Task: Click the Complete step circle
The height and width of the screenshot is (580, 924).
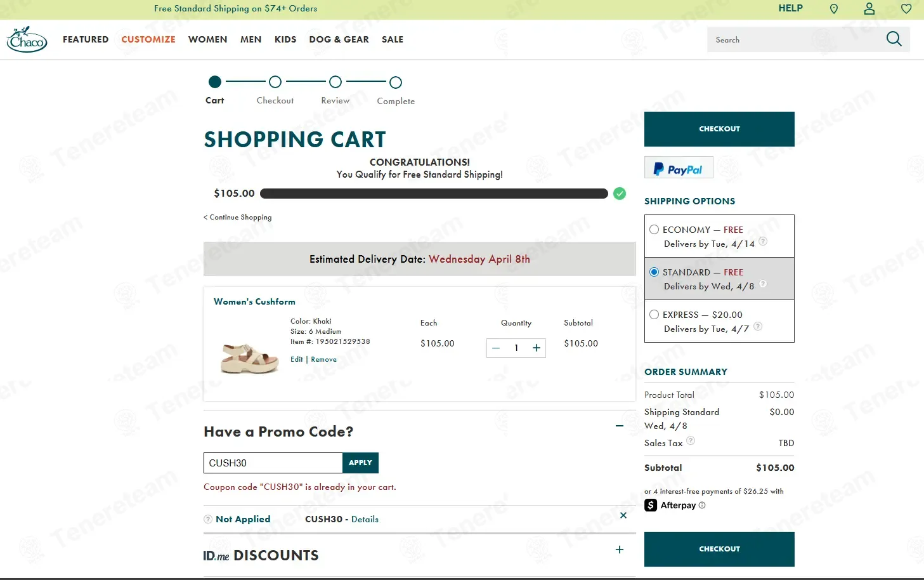Action: (396, 82)
